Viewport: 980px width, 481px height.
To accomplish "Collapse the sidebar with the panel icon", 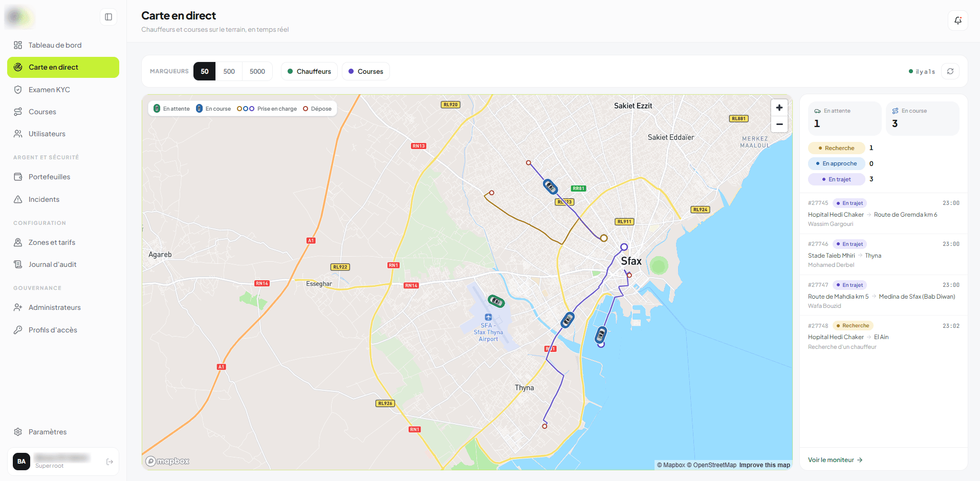I will pos(108,17).
